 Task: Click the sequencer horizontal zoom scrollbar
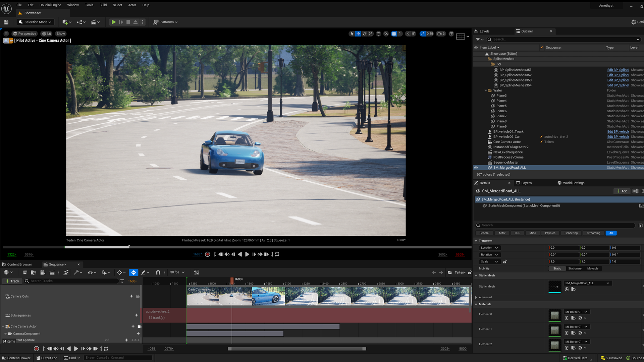(x=297, y=349)
